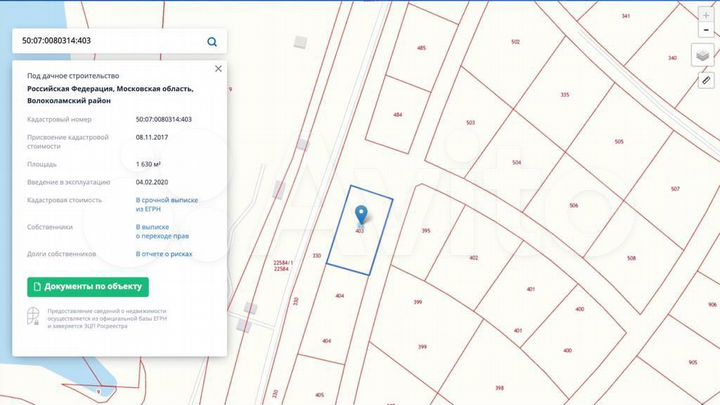
Task: Select parcel 484 on the map
Action: click(398, 115)
